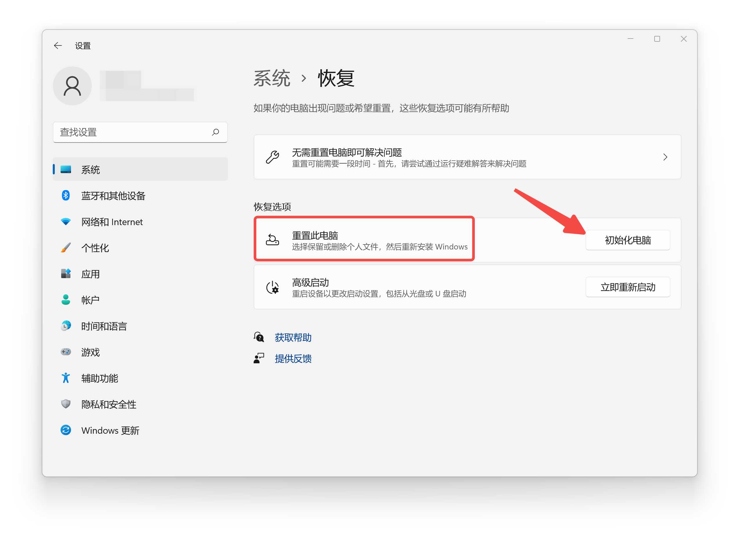
Task: Open 蓝牙和其他设备 settings
Action: 140,196
